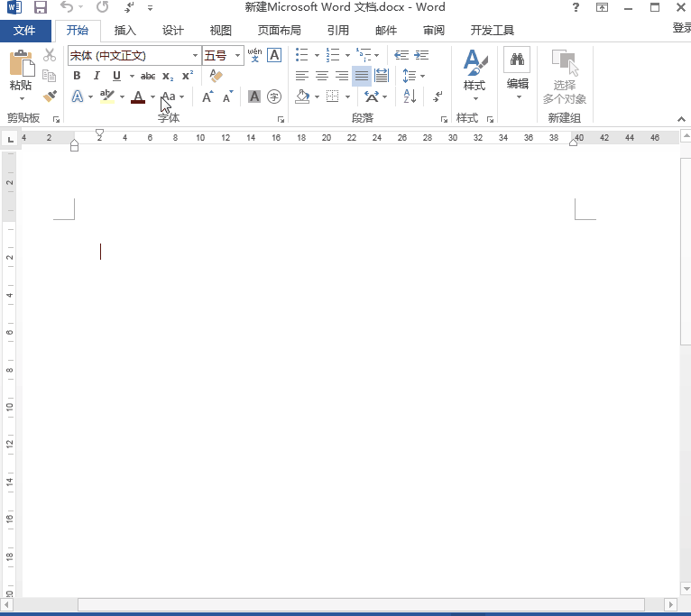
Task: Click the 文件 file button
Action: pyautogui.click(x=24, y=30)
